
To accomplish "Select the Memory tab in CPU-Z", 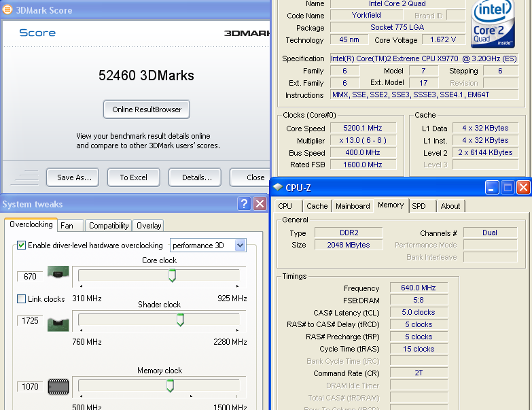I will click(x=391, y=205).
